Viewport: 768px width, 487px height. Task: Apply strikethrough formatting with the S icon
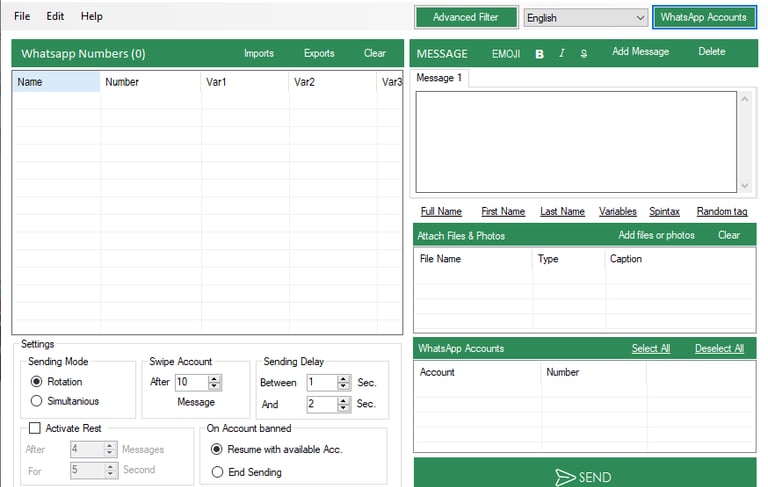(x=583, y=54)
